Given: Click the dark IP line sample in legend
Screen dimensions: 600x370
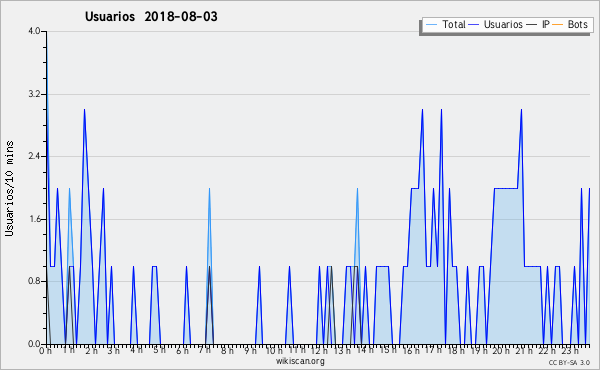Looking at the screenshot, I should point(532,25).
